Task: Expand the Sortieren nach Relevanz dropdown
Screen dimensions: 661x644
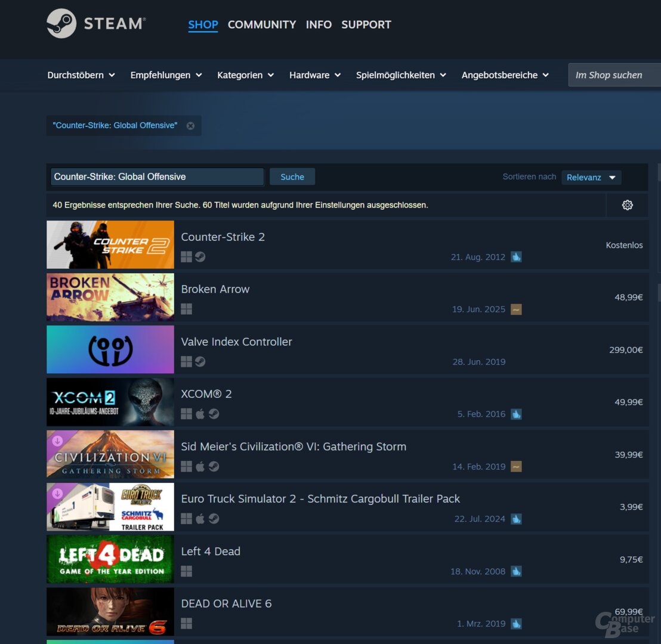Action: click(591, 177)
